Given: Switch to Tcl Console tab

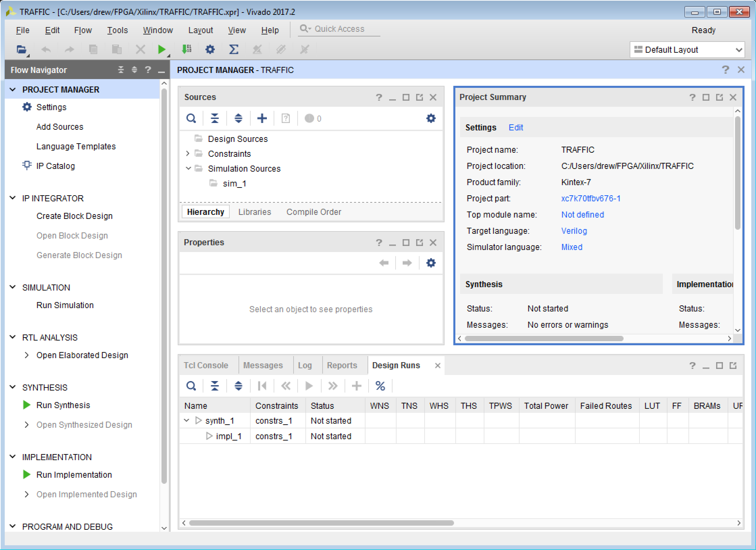Looking at the screenshot, I should [x=206, y=366].
